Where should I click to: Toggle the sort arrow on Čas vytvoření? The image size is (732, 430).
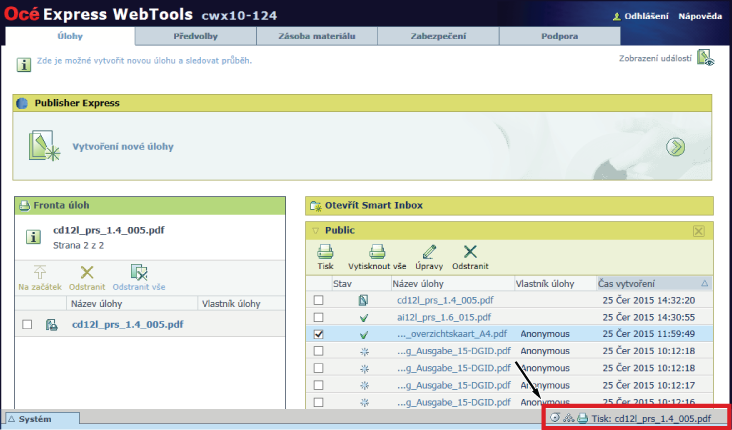coord(704,283)
